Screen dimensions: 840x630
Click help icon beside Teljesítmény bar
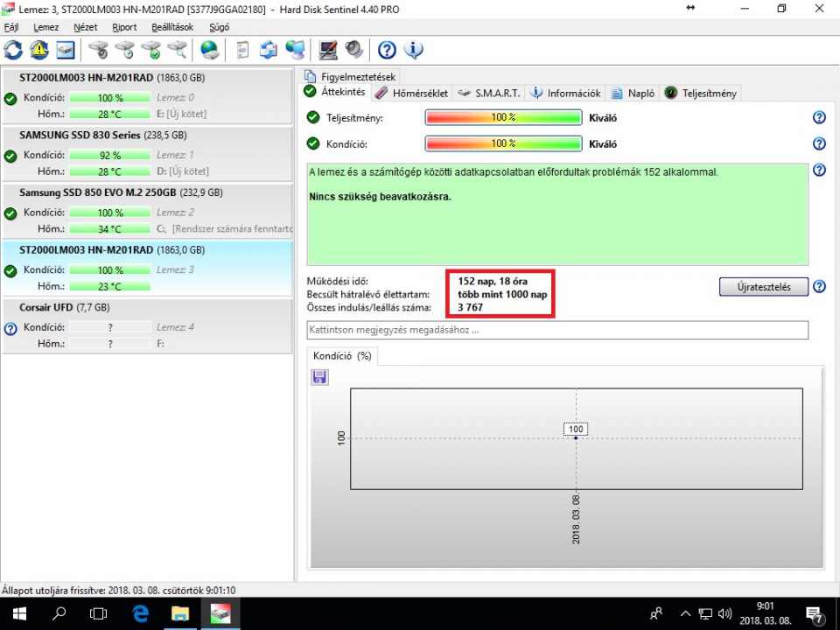(x=819, y=117)
